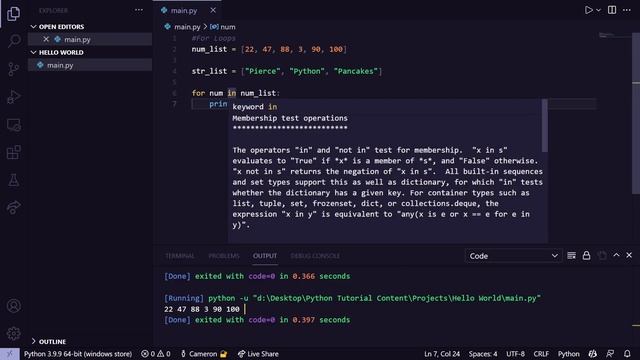Open the Accounts menu
The height and width of the screenshot is (360, 640).
tap(13, 306)
